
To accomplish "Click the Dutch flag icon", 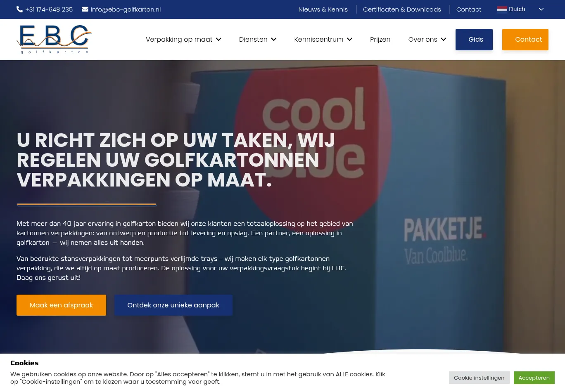I will coord(502,9).
